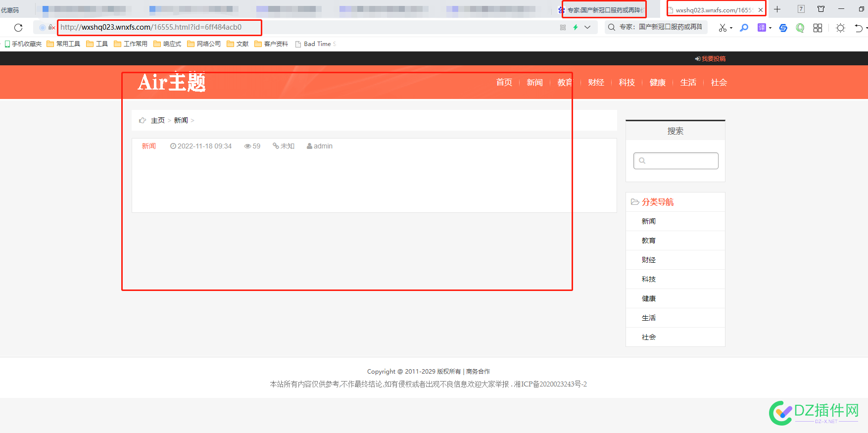Click the Air主题 site logo
Screen dimensions: 868x433
[x=172, y=82]
